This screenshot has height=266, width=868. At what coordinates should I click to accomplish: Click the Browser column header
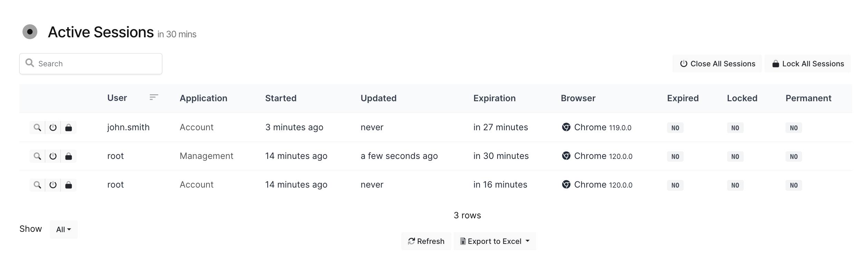(578, 98)
